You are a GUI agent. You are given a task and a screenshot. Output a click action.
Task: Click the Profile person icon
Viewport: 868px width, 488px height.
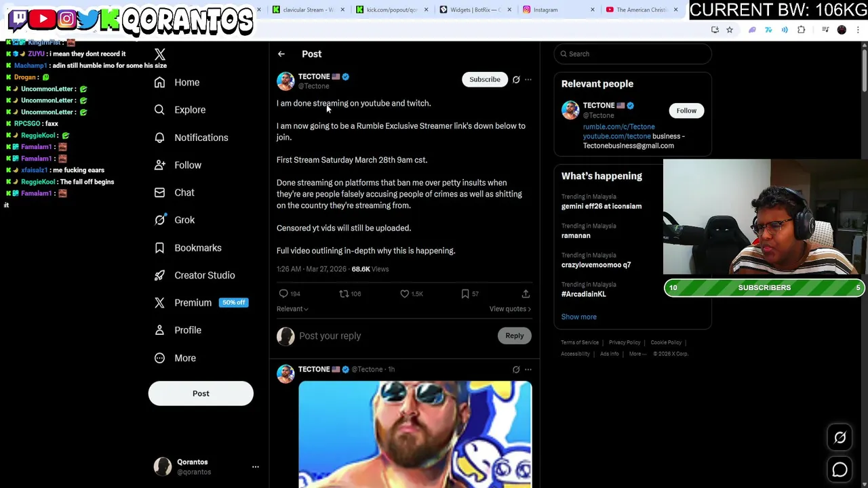point(159,330)
